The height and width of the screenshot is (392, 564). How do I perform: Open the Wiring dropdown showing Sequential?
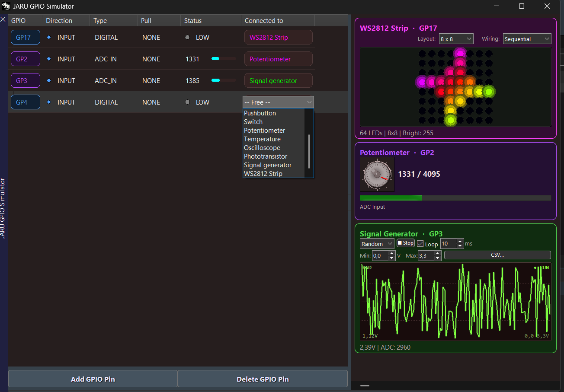[x=527, y=38]
